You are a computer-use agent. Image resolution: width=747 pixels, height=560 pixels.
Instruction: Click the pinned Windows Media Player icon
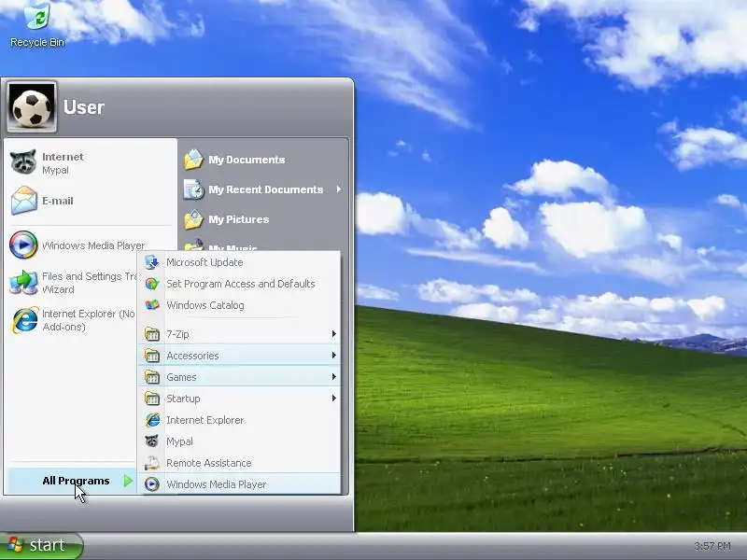[x=23, y=245]
